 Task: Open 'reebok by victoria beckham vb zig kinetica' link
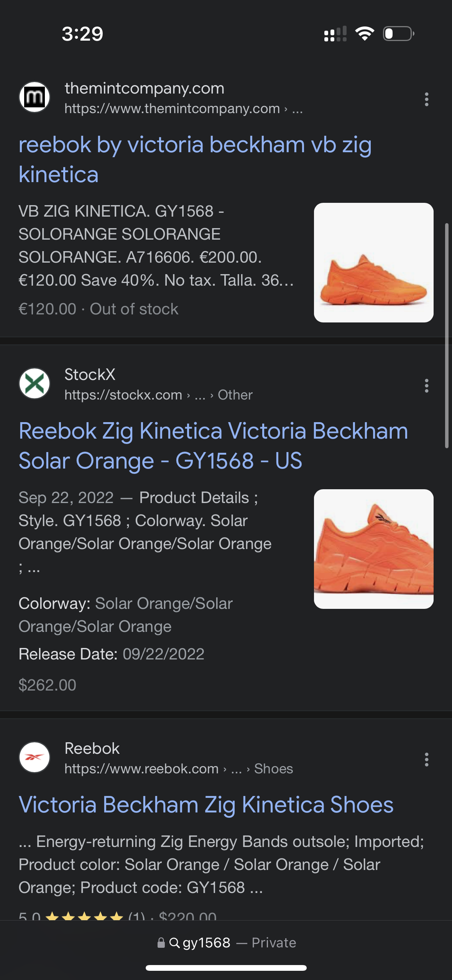(195, 159)
